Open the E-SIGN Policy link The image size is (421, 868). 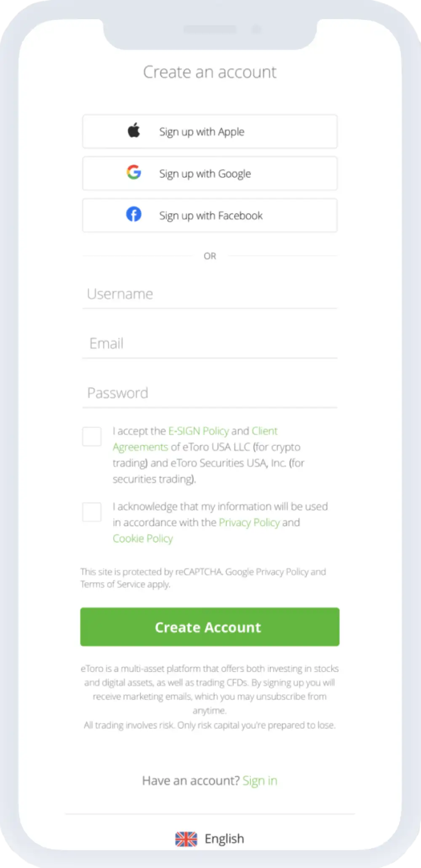pos(199,431)
